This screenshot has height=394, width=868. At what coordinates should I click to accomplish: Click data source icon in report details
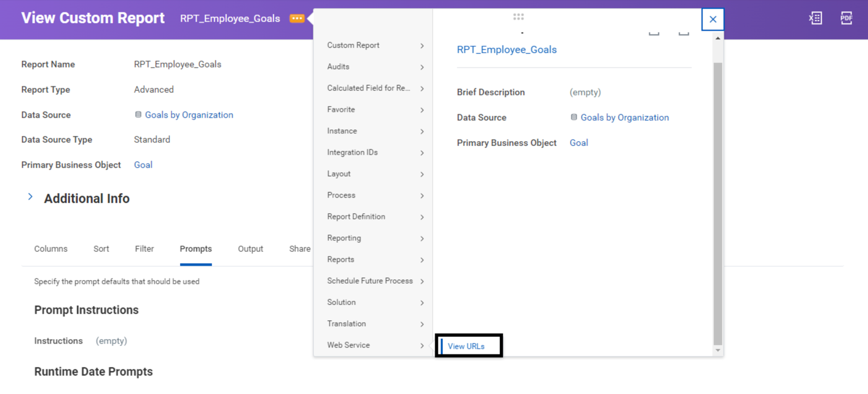pos(138,115)
